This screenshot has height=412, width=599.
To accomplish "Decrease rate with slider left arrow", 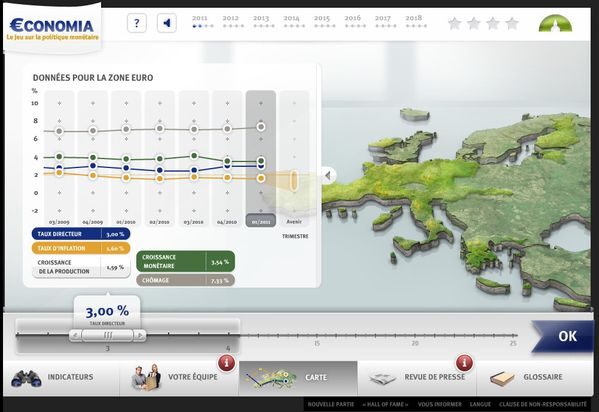I will [x=75, y=336].
